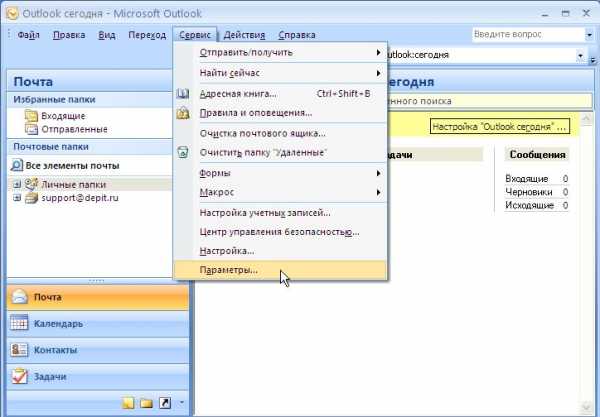Click the Rules and Alerts folder icon
Viewport: 600px width, 417px height.
[183, 112]
